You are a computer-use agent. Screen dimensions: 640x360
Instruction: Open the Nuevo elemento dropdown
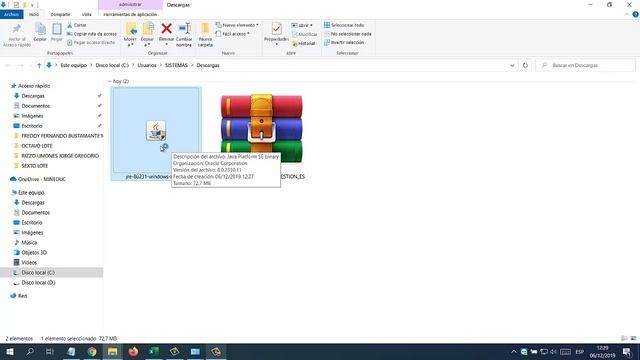pyautogui.click(x=237, y=25)
